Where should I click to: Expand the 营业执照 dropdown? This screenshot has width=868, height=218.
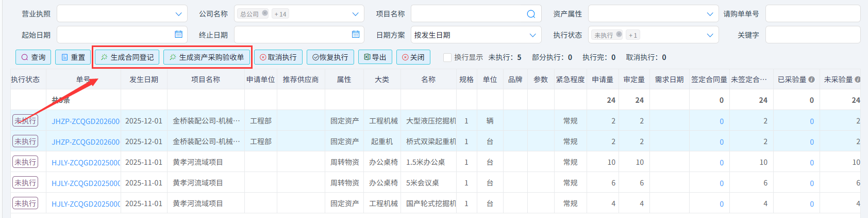pyautogui.click(x=178, y=14)
